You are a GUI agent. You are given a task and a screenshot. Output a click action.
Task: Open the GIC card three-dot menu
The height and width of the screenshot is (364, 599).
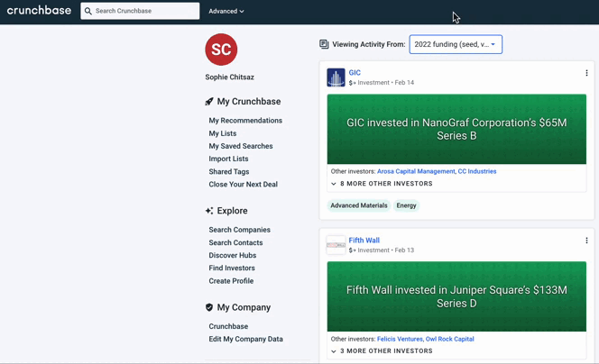click(586, 73)
